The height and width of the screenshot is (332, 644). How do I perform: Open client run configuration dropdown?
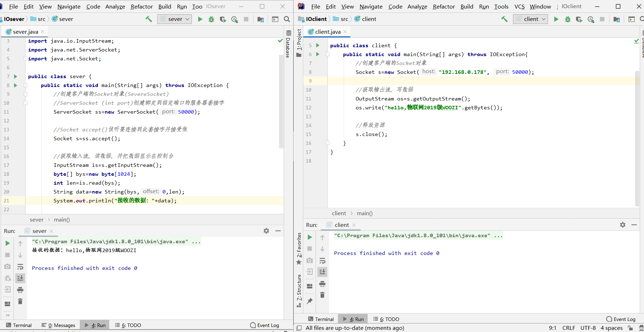click(x=531, y=19)
